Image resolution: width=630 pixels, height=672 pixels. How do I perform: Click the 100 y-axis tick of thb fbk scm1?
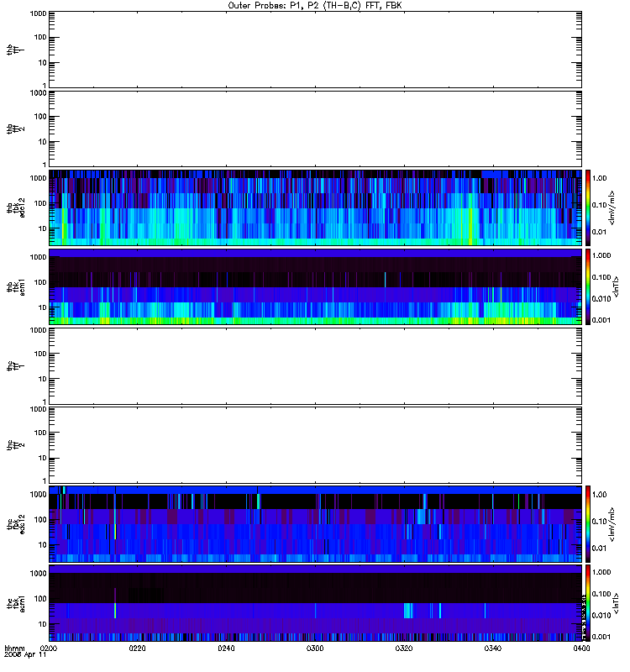(40, 282)
